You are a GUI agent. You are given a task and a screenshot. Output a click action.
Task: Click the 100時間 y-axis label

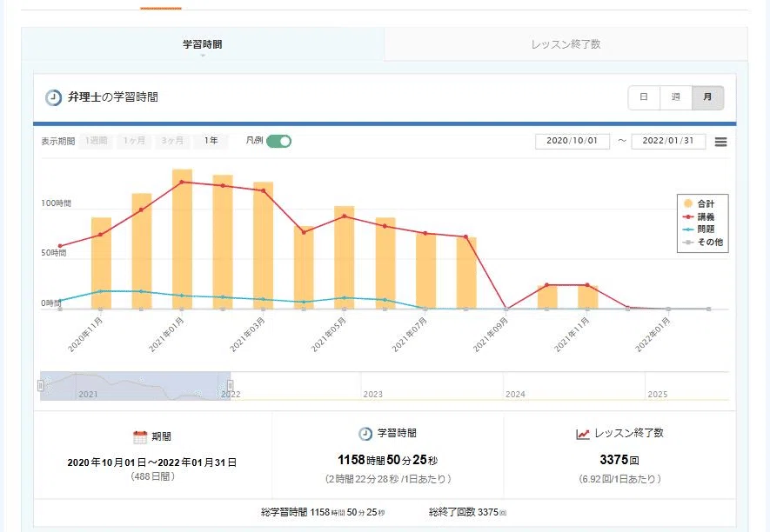coord(56,203)
